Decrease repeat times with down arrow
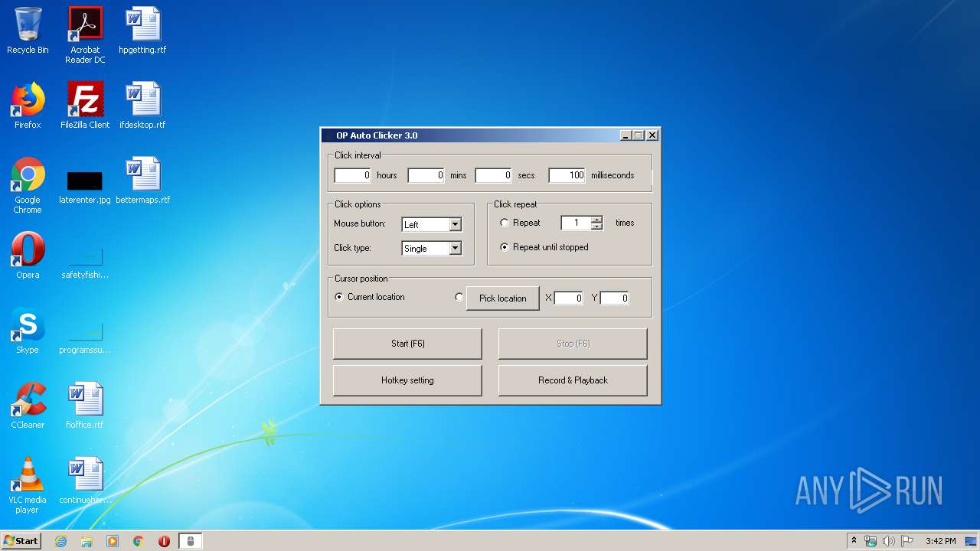Screen dimensions: 980x551 click(596, 227)
